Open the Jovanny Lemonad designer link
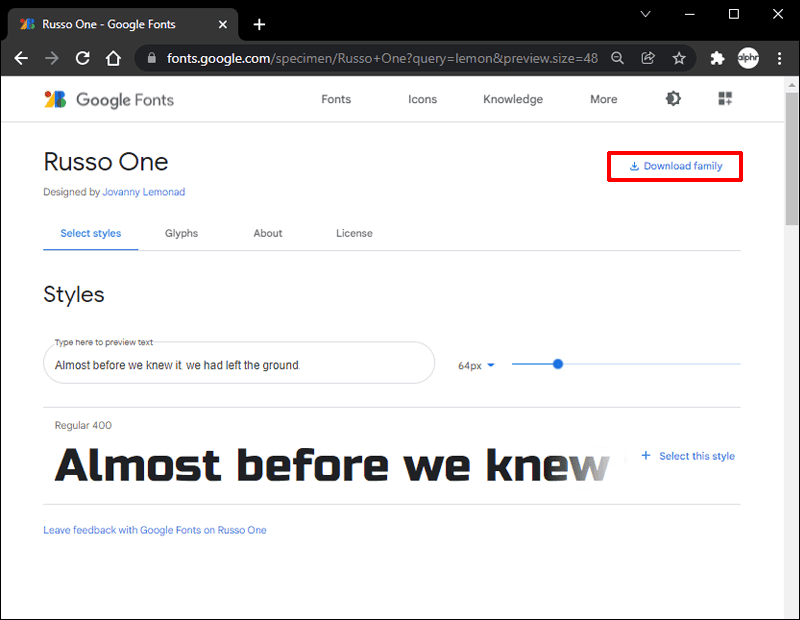 click(x=144, y=192)
